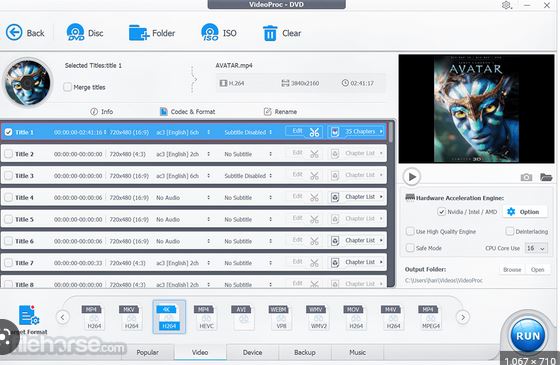Image resolution: width=560 pixels, height=365 pixels.
Task: Open settings gear in the title bar
Action: click(506, 5)
